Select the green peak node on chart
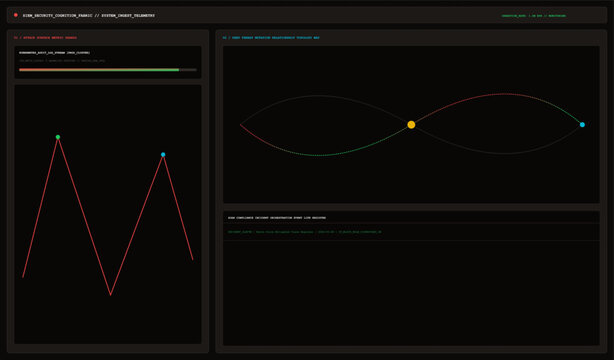This screenshot has width=614, height=360. point(58,137)
